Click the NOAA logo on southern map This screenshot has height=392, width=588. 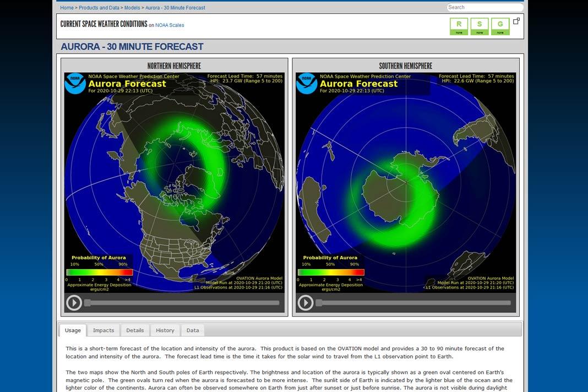[306, 83]
